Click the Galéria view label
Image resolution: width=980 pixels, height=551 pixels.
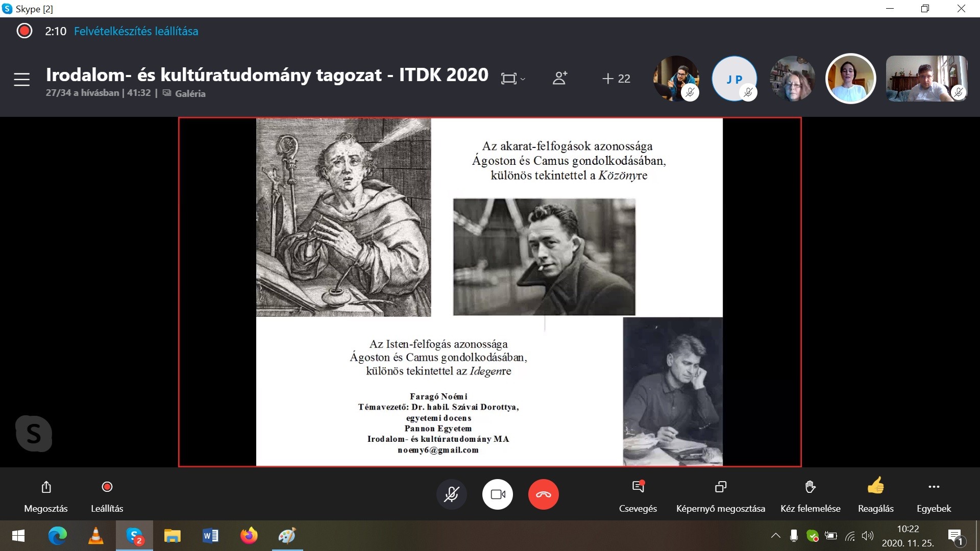pyautogui.click(x=189, y=93)
